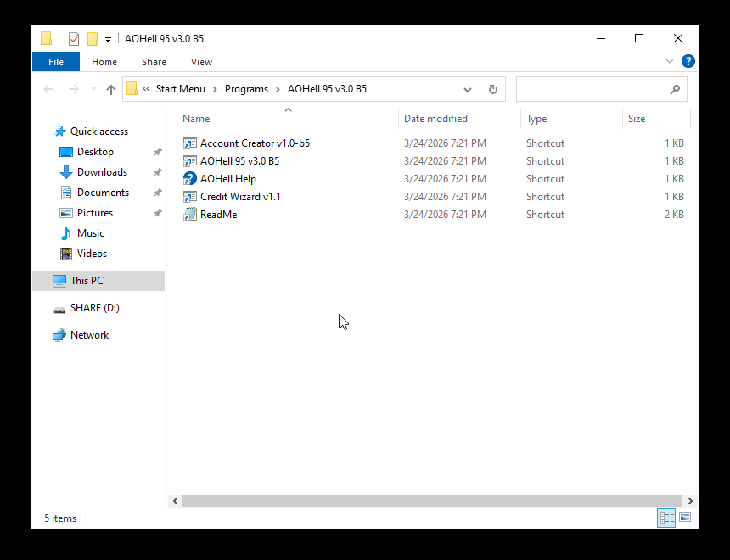Select This PC in navigation pane

[87, 281]
